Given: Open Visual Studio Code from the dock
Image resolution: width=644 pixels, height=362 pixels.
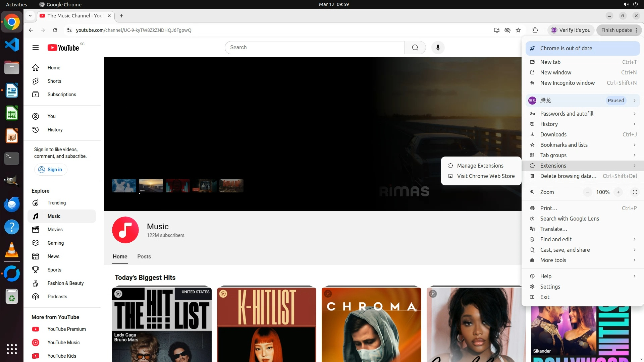Looking at the screenshot, I should click(12, 45).
